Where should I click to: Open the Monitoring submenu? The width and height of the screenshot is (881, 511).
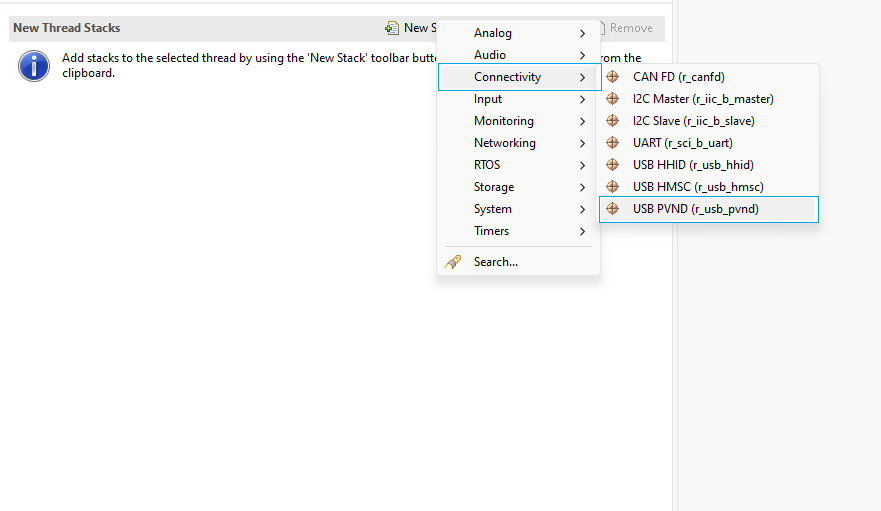518,121
